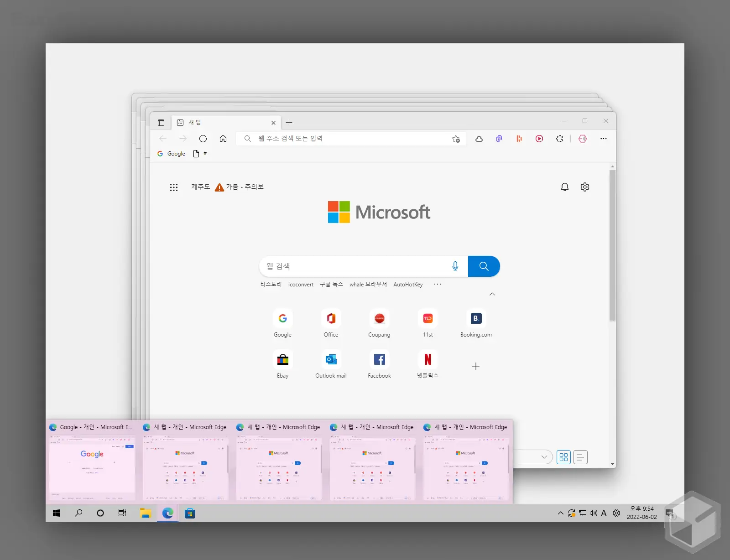Select the second 새 탭 window thumbnail
This screenshot has height=560, width=730.
[x=279, y=461]
